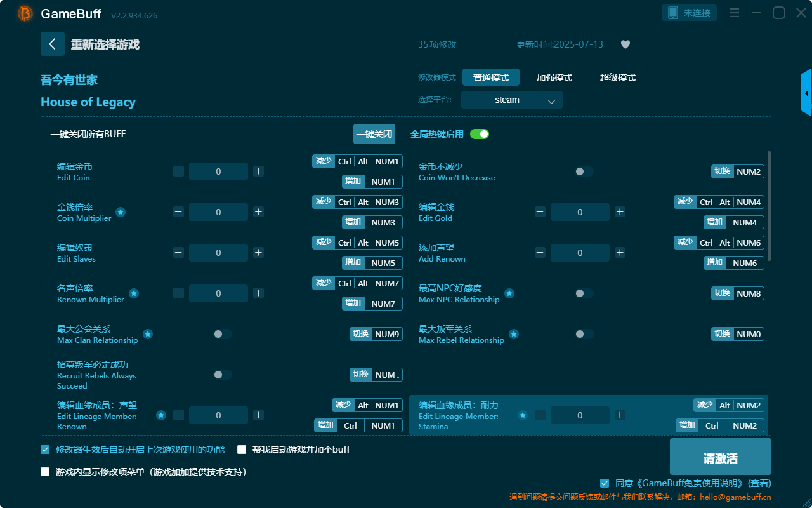Viewport: 812px width, 508px height.
Task: Expand the right side panel arrow
Action: click(x=806, y=93)
